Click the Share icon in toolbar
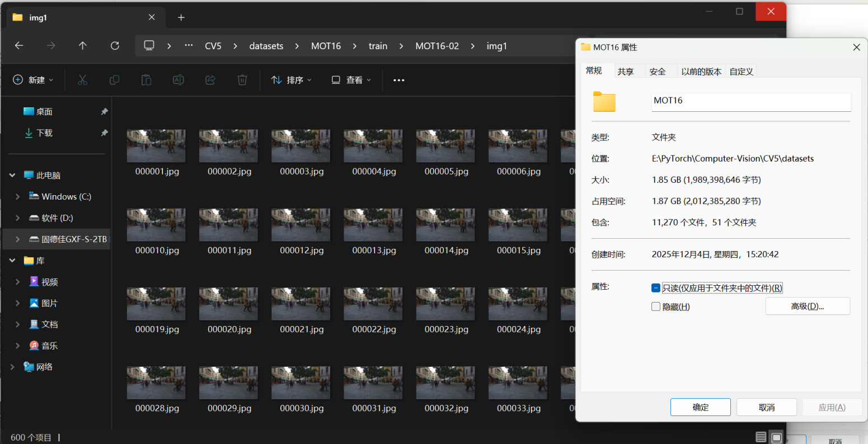 pos(210,80)
